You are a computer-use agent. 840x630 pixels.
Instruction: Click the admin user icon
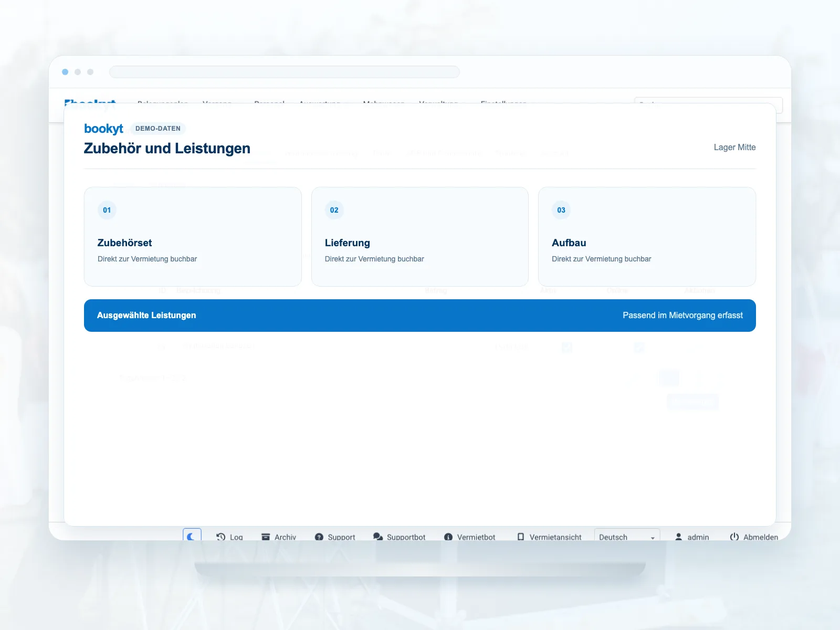coord(678,537)
